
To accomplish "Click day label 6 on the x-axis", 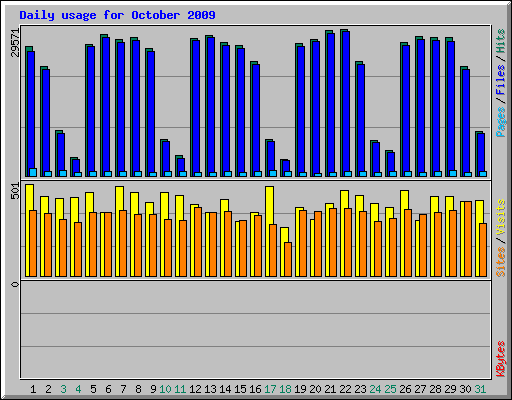I will click(x=108, y=389).
